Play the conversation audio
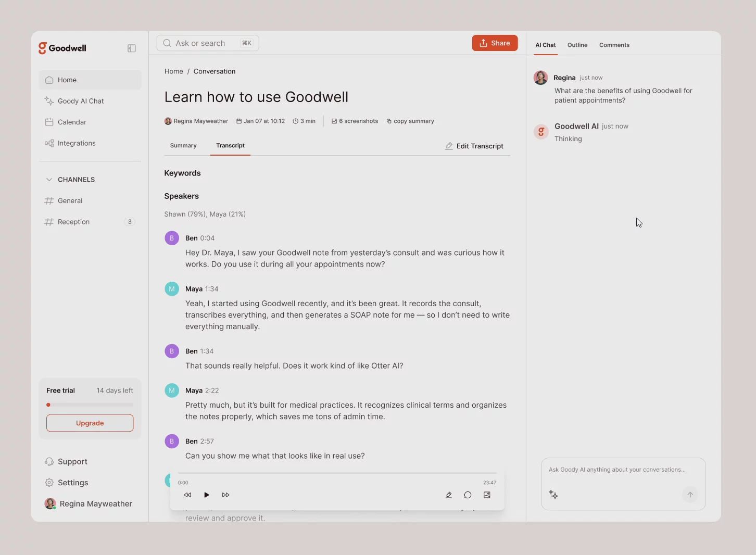Screen dimensions: 756x555 pyautogui.click(x=207, y=495)
